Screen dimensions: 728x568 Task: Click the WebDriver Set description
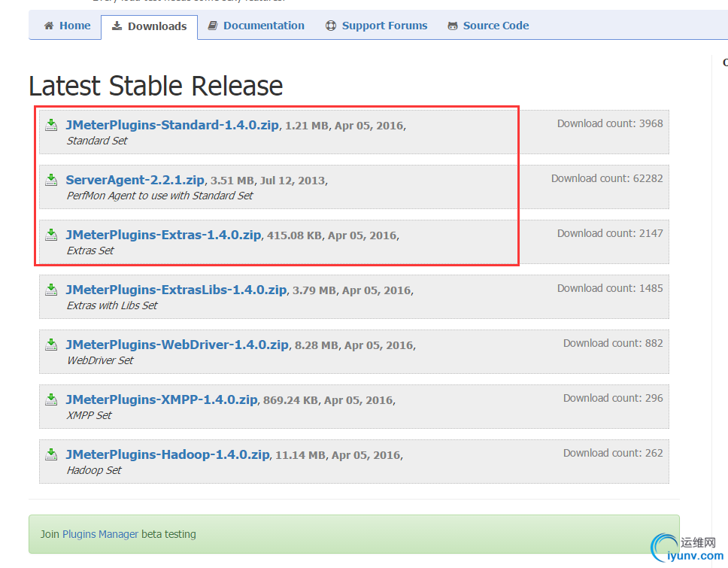(100, 360)
